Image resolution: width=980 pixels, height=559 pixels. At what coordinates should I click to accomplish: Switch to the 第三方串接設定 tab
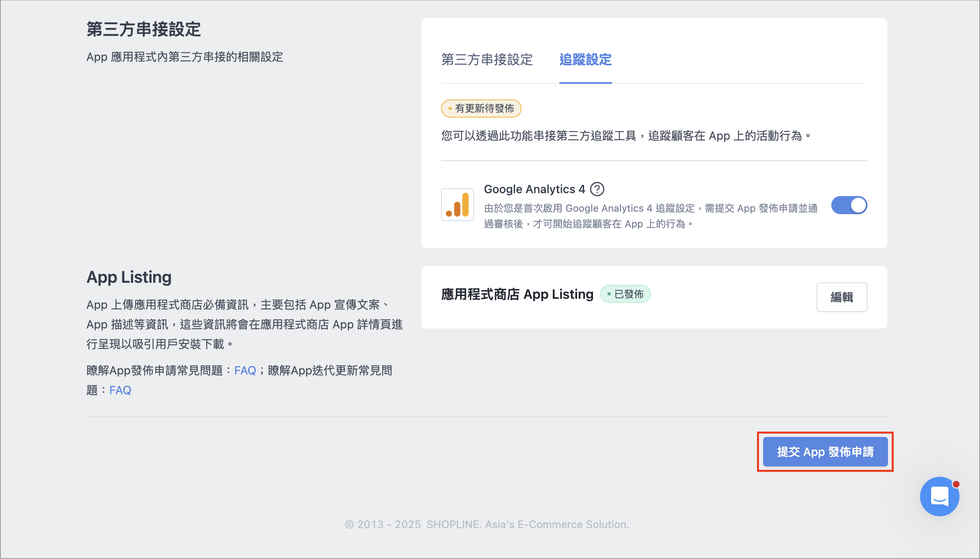[487, 60]
